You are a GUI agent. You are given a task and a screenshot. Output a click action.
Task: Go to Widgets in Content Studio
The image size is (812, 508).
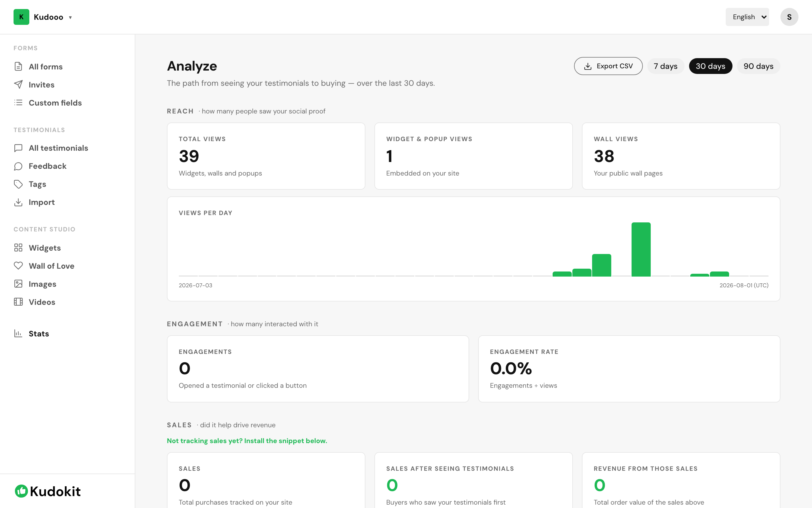click(x=45, y=248)
